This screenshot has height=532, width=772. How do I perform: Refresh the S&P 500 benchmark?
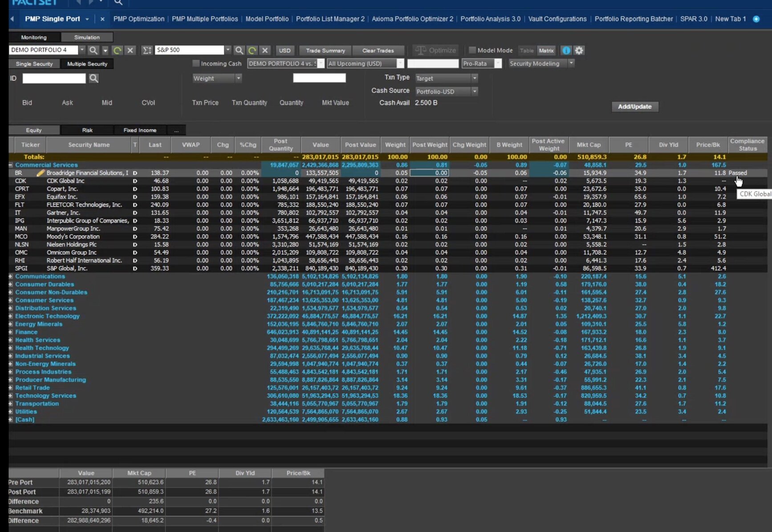tap(252, 50)
